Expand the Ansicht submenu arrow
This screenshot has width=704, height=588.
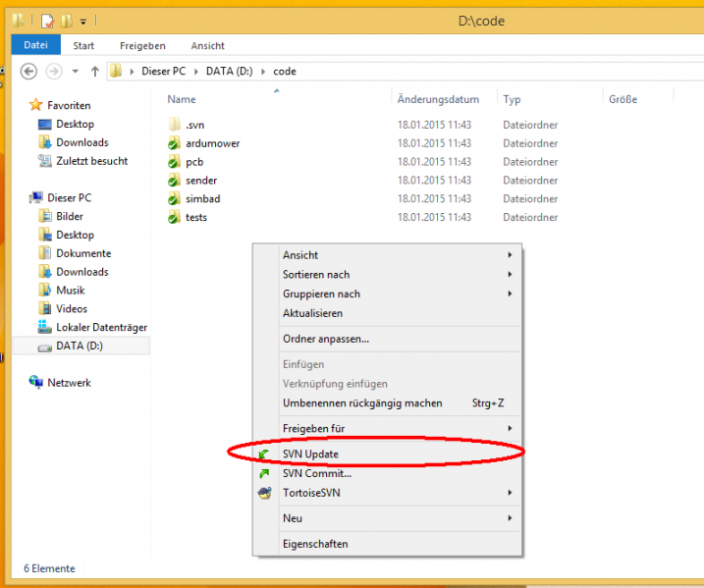[510, 255]
